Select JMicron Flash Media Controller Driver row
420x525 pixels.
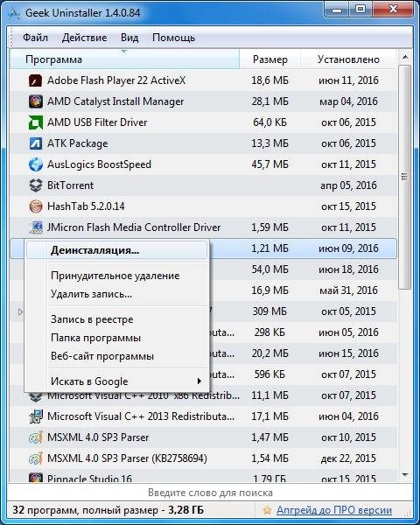point(203,227)
